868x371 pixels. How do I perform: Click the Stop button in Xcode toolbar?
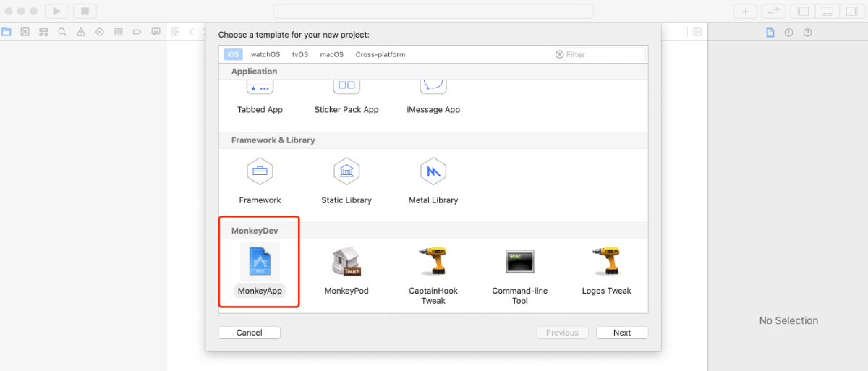pyautogui.click(x=85, y=12)
